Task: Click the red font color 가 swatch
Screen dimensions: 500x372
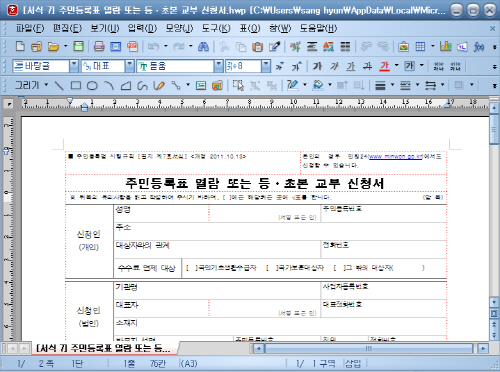Action: 384,66
